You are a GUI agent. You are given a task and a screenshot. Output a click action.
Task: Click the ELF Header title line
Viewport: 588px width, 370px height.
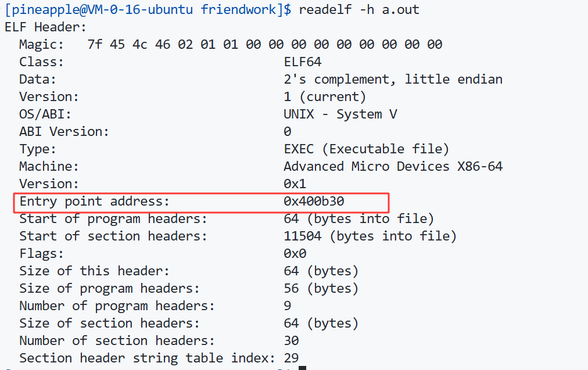46,27
